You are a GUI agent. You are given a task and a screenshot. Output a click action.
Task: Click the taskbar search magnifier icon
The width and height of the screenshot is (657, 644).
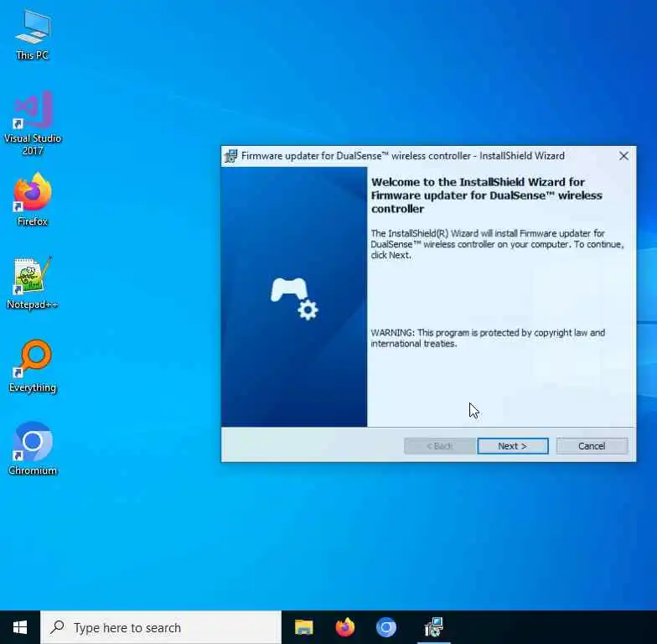57,627
